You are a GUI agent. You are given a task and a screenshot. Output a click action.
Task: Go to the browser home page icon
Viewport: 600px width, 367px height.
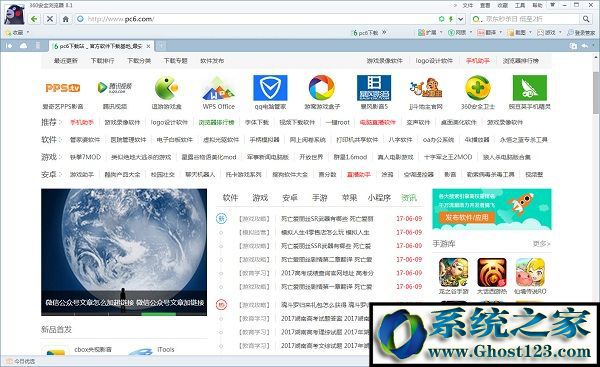[x=65, y=19]
